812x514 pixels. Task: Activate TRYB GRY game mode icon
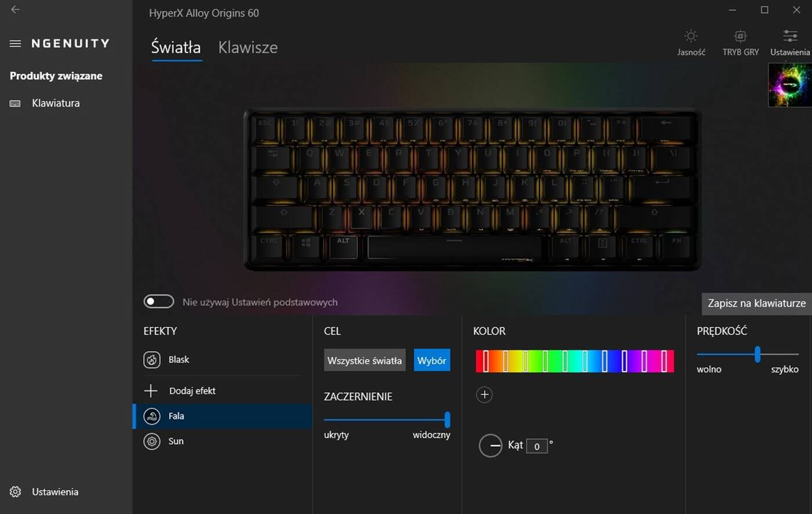coord(741,36)
